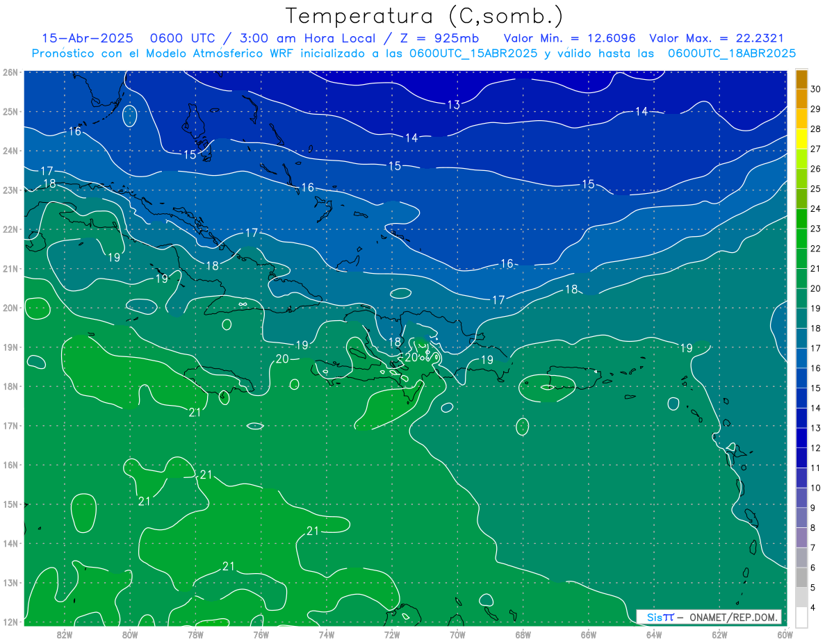Screen dimensions: 834x644
Task: Click the '10' label on the color scale
Action: point(816,488)
